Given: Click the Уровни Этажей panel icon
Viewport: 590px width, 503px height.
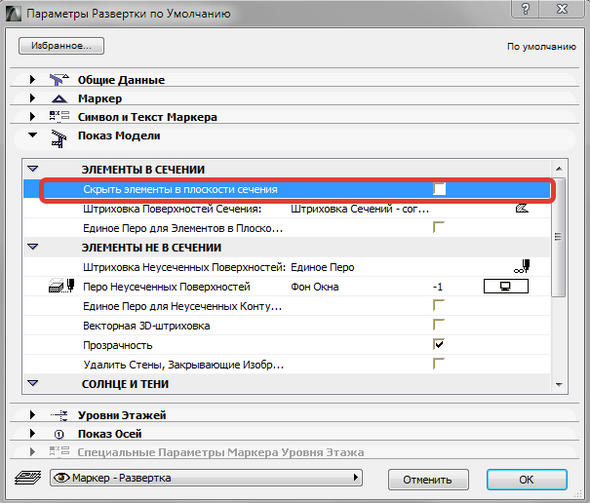Looking at the screenshot, I should tap(59, 415).
